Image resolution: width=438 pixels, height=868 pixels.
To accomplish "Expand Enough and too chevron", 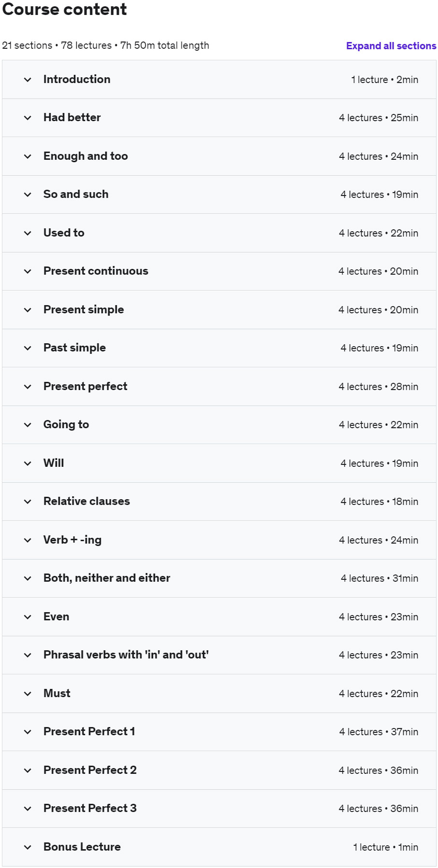I will click(28, 156).
